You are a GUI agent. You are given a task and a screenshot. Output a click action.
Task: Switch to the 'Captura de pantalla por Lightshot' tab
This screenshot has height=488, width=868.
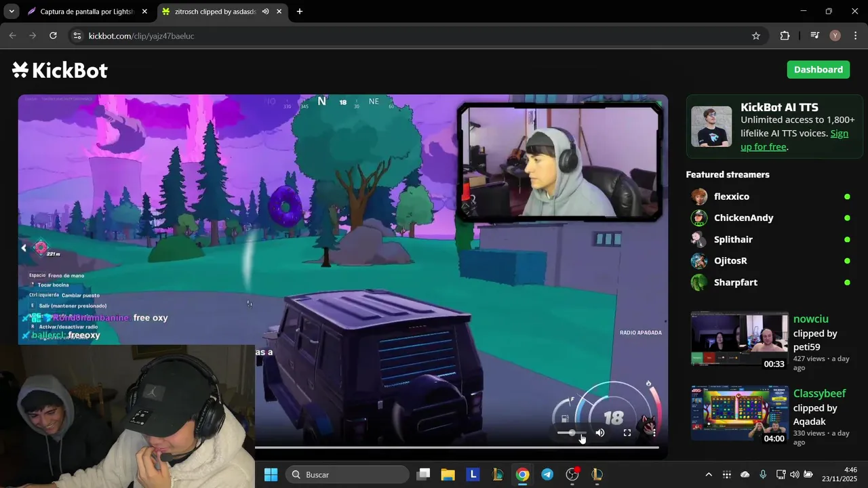pos(88,12)
